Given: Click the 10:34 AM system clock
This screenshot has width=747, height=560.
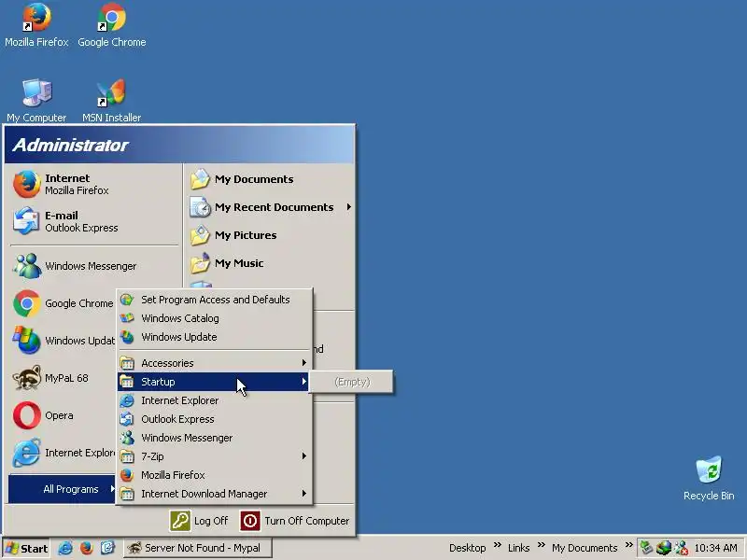Looking at the screenshot, I should (715, 548).
